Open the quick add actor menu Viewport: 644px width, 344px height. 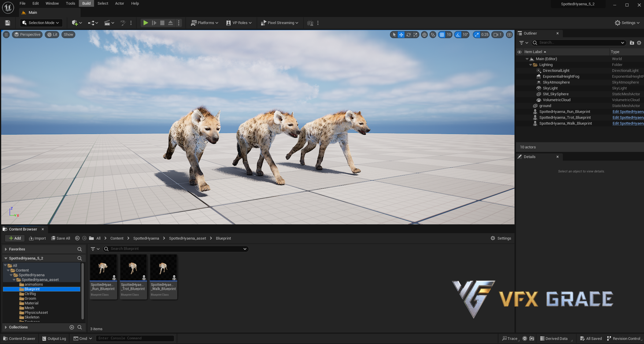point(77,23)
